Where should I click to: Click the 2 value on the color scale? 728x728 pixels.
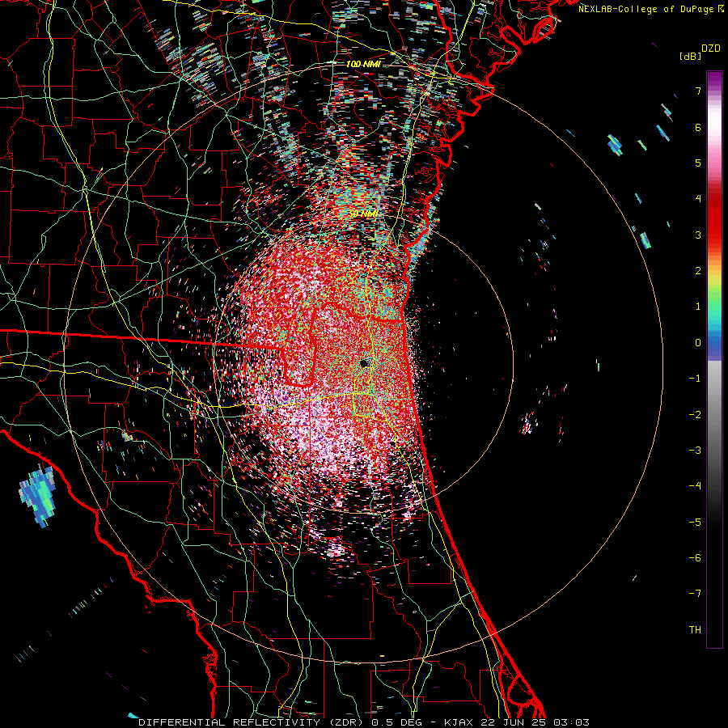698,271
